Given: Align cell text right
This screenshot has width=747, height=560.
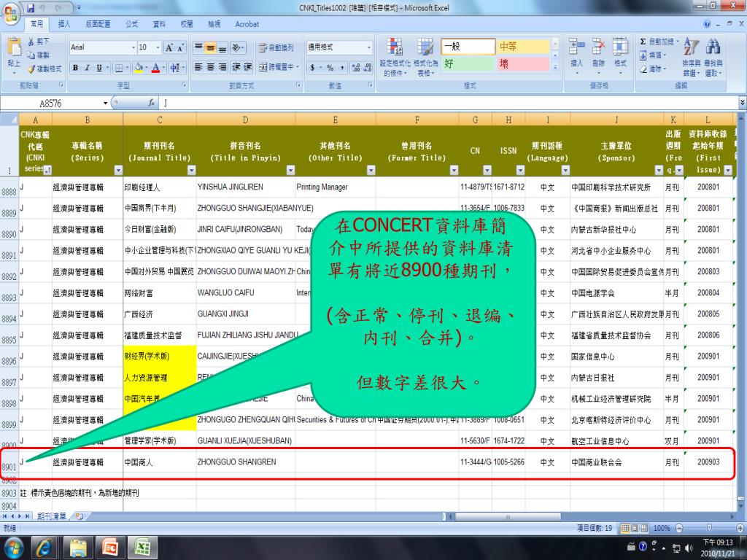Looking at the screenshot, I should (x=222, y=67).
